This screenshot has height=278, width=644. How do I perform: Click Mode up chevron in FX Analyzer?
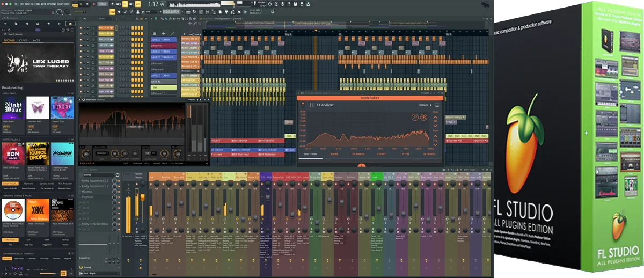tap(435, 117)
